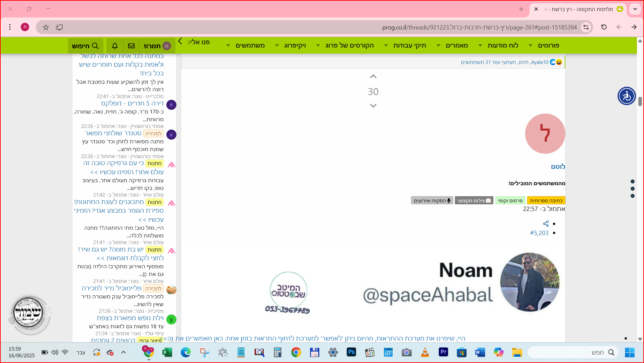Image resolution: width=644 pixels, height=363 pixels.
Task: Open the inbox envelope icon
Action: coord(131,46)
